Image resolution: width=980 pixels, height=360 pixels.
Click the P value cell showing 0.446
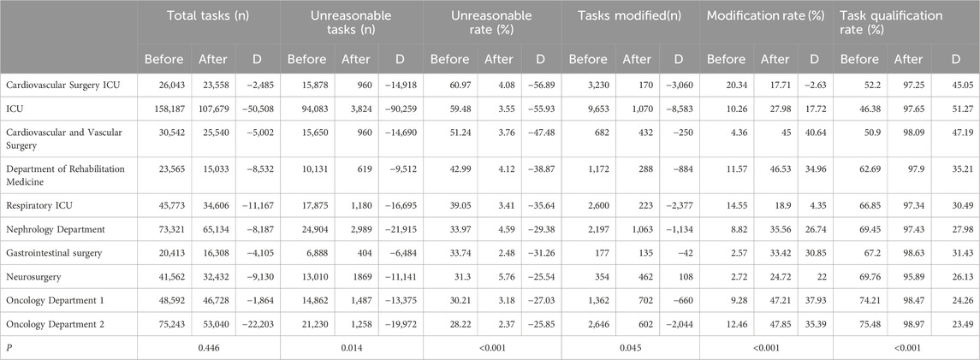[x=209, y=349]
